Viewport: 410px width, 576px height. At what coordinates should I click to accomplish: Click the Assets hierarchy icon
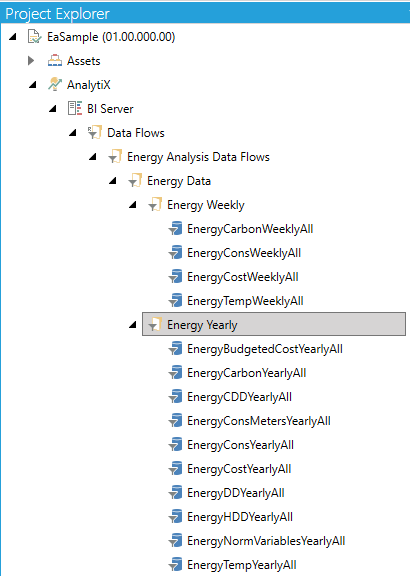click(x=55, y=61)
